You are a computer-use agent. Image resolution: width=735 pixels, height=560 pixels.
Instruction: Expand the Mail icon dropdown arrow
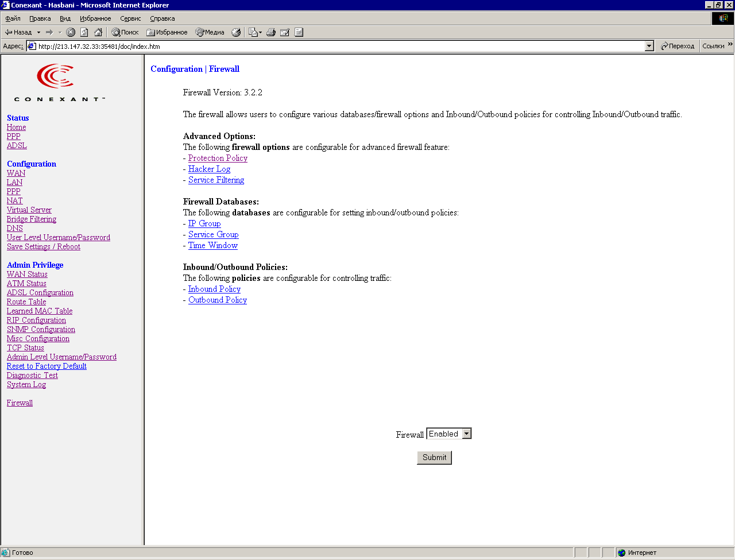point(261,32)
